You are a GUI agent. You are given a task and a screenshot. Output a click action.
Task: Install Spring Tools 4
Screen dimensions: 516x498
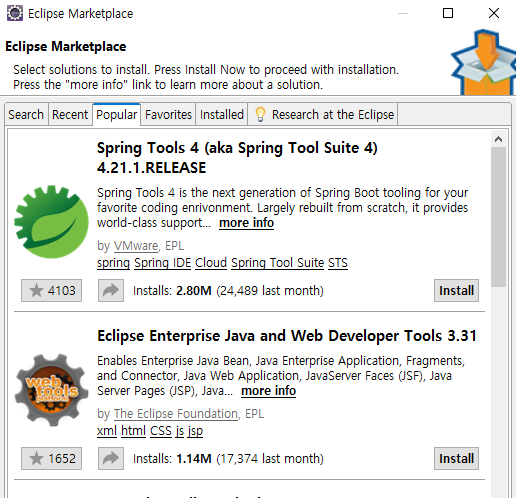tap(456, 290)
